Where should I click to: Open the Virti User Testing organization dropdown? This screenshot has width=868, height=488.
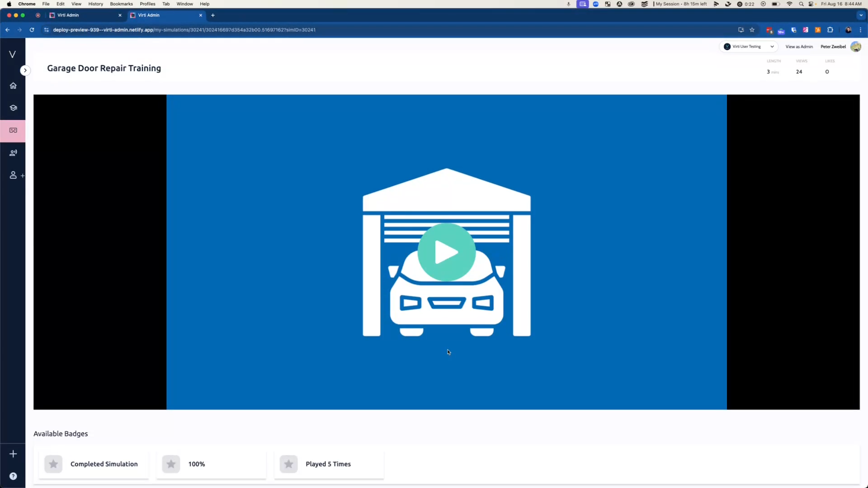(x=749, y=47)
